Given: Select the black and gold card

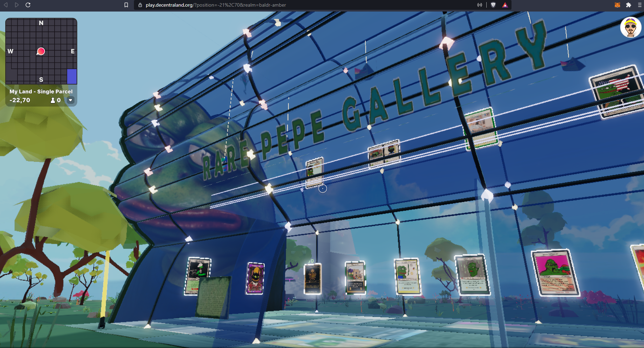Looking at the screenshot, I should tap(313, 279).
